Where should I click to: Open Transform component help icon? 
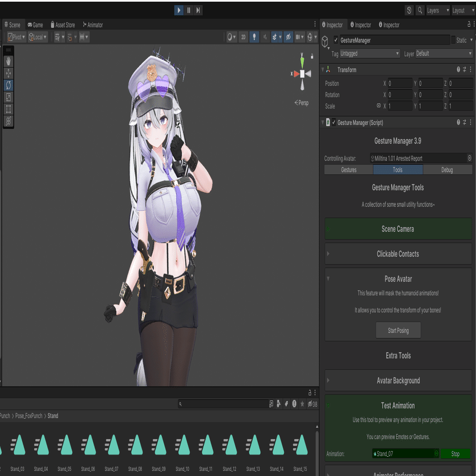[458, 69]
